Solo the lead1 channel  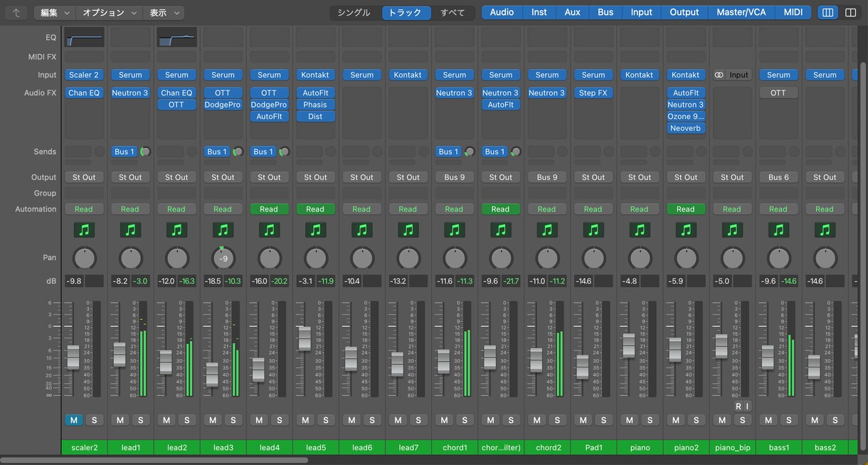tap(140, 420)
